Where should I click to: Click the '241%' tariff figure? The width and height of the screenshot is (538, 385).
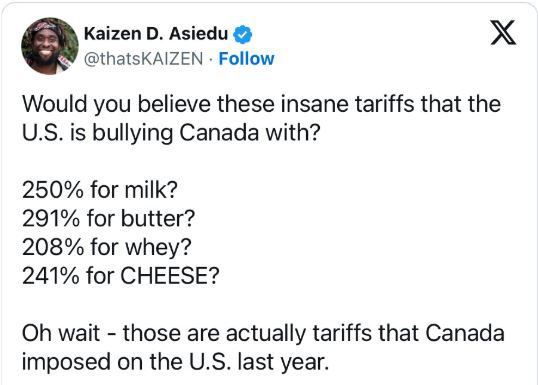pos(50,276)
